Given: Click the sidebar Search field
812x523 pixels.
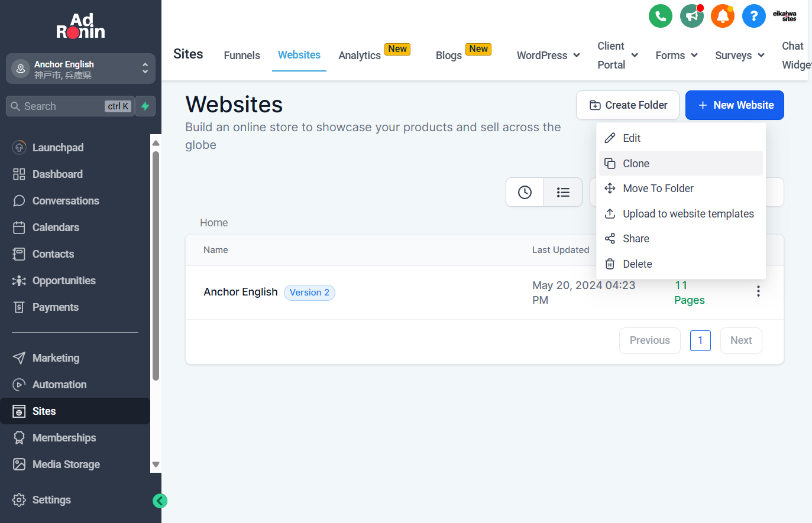Looking at the screenshot, I should click(x=70, y=106).
